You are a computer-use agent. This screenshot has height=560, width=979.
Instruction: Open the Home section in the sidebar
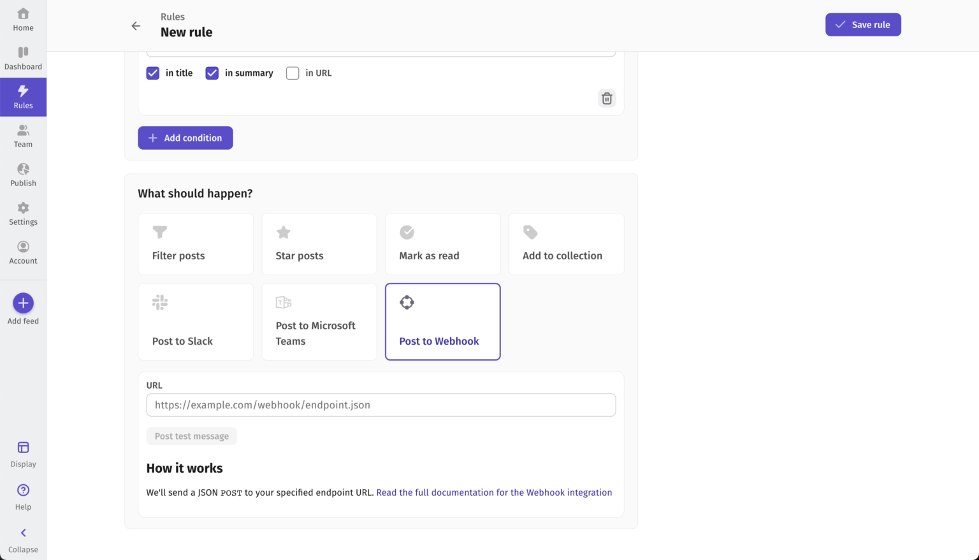click(x=23, y=18)
